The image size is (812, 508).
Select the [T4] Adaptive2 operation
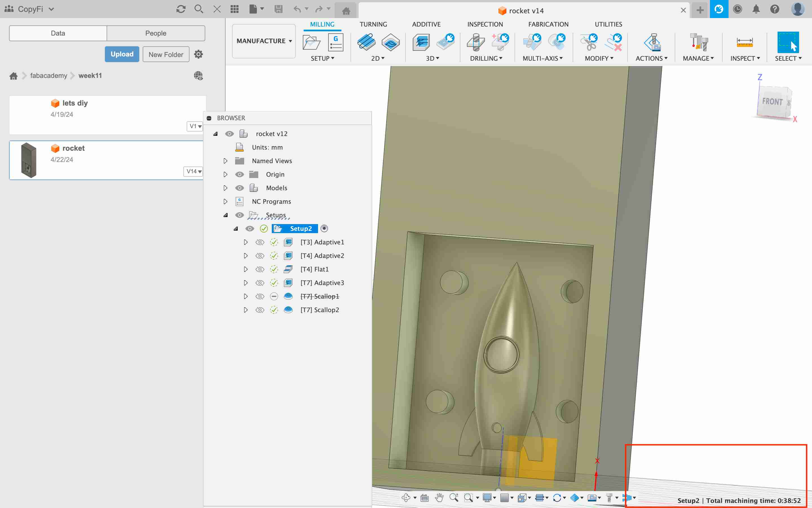[x=322, y=256]
